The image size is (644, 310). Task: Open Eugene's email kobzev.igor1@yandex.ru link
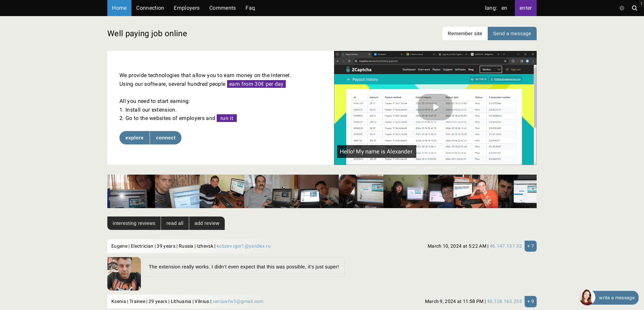244,246
